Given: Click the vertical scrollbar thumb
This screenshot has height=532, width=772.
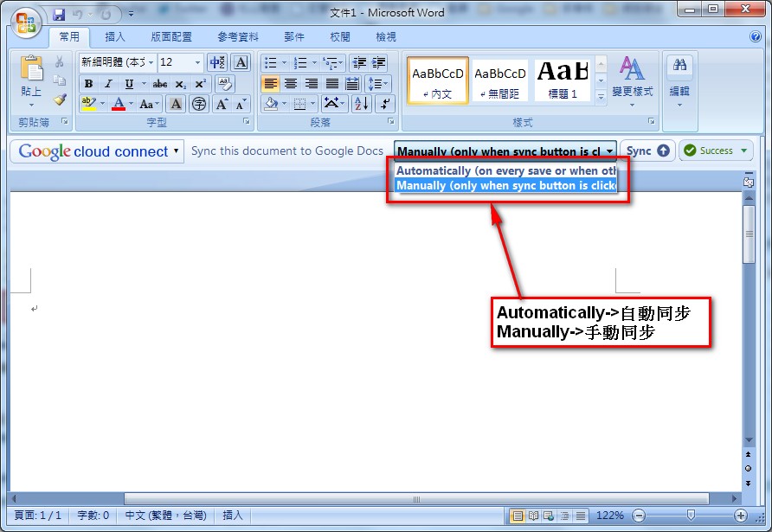Looking at the screenshot, I should 749,234.
